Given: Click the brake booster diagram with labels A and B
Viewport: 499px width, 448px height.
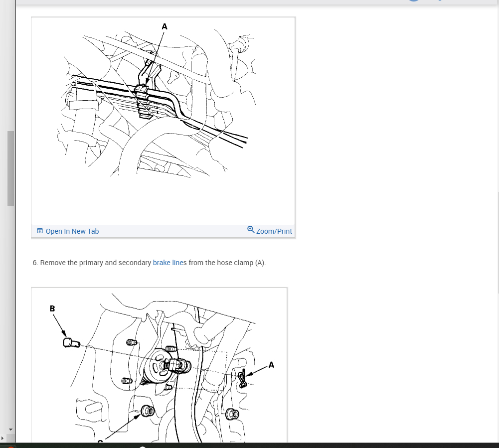Looking at the screenshot, I should click(x=159, y=365).
